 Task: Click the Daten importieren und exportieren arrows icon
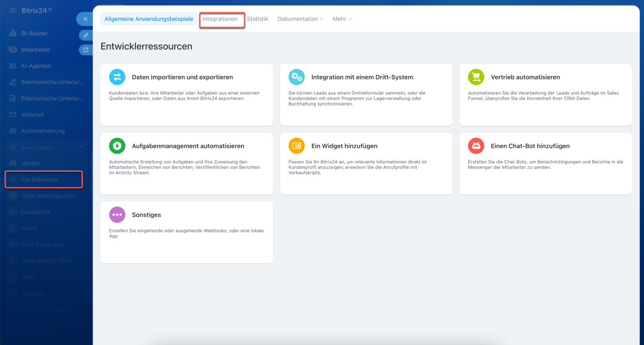click(x=117, y=77)
